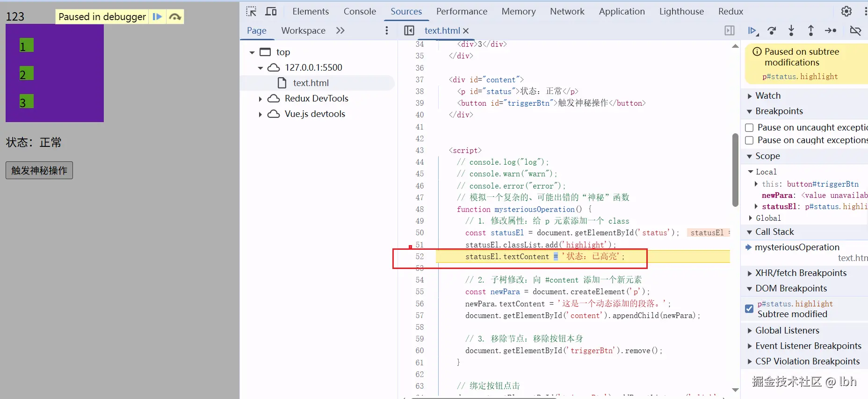The image size is (868, 399).
Task: Collapse the Scope section
Action: (750, 156)
